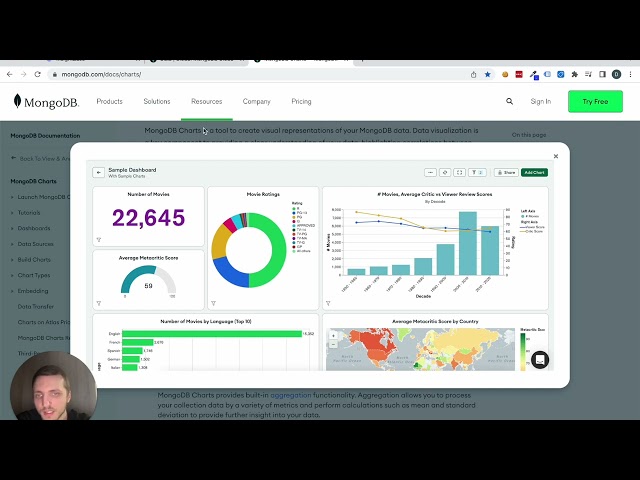Viewport: 640px width, 480px height.
Task: Click the browser profile avatar
Action: [616, 74]
